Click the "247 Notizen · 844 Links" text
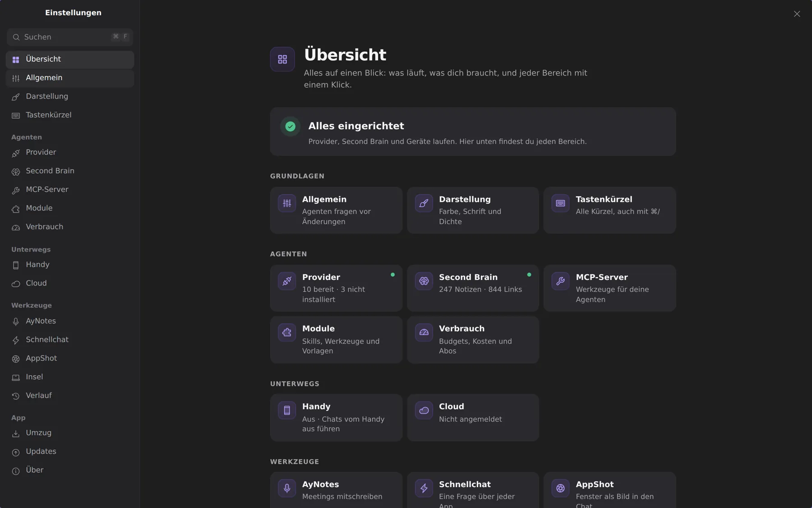This screenshot has height=508, width=812. click(x=480, y=289)
